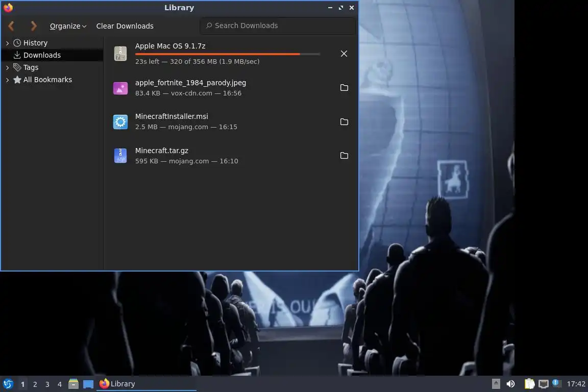Open the Organize dropdown menu
Image resolution: width=588 pixels, height=392 pixels.
68,26
